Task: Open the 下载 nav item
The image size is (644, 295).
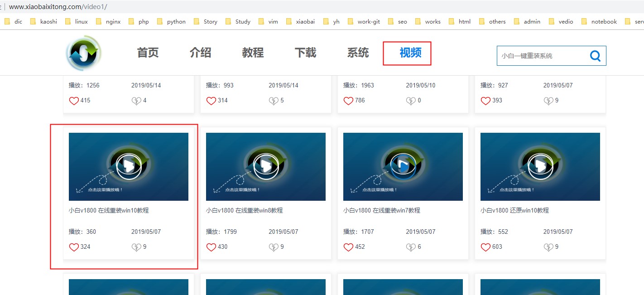Action: 306,53
